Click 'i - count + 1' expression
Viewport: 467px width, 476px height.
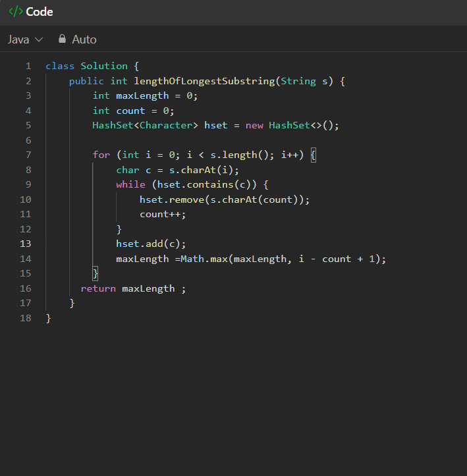337,259
